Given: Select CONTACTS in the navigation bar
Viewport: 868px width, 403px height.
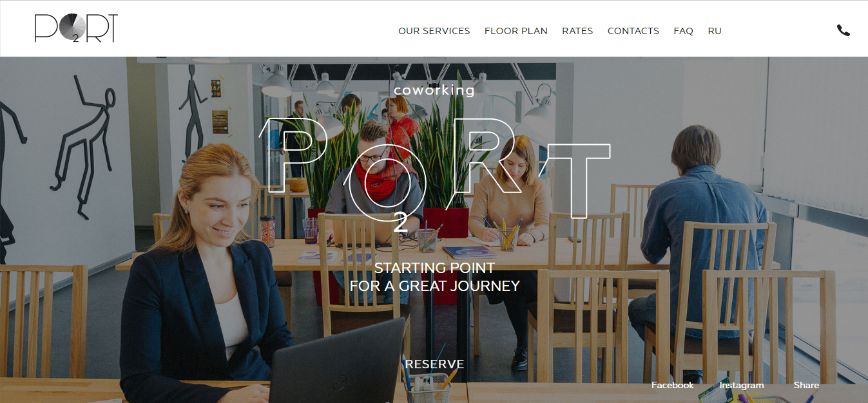Looking at the screenshot, I should pos(633,31).
